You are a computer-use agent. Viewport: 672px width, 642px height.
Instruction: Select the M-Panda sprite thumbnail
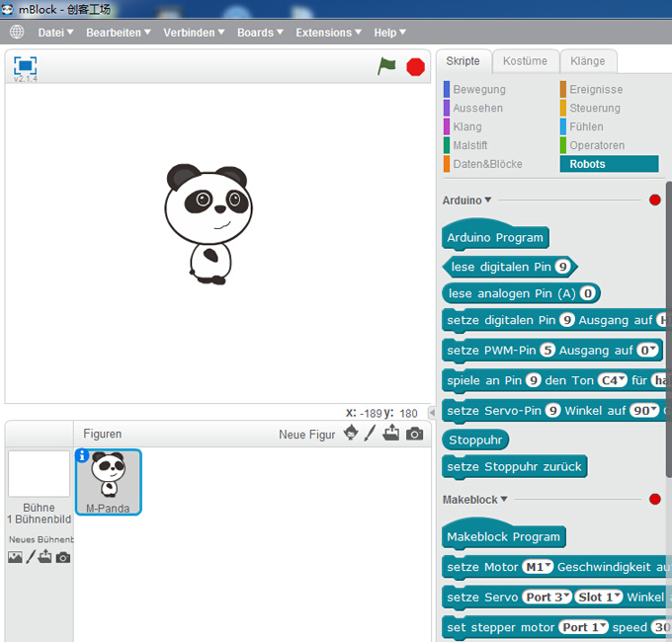pos(108,480)
